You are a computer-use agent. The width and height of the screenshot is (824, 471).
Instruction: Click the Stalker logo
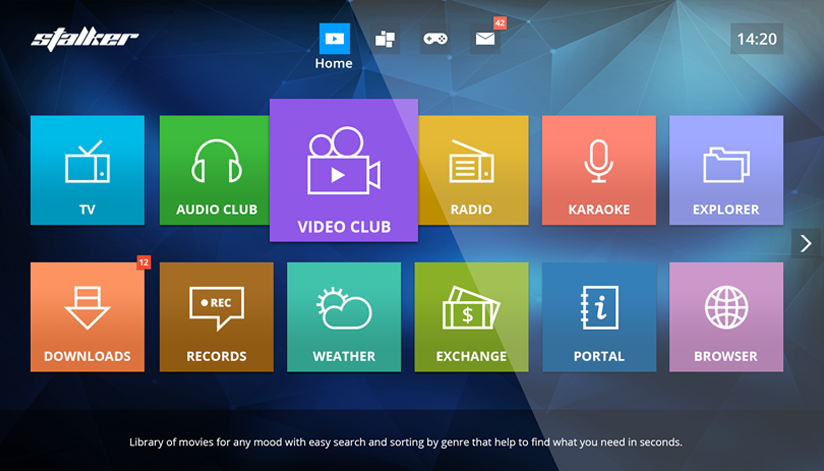point(85,39)
